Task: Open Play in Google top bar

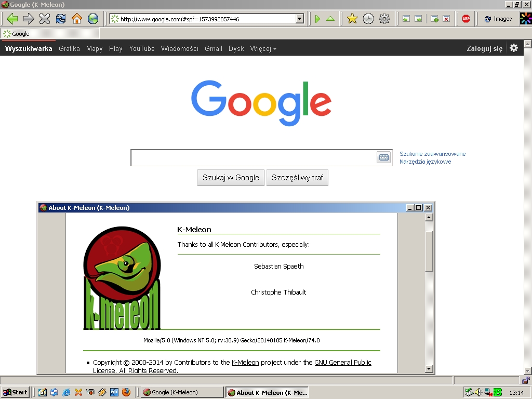Action: click(x=116, y=48)
